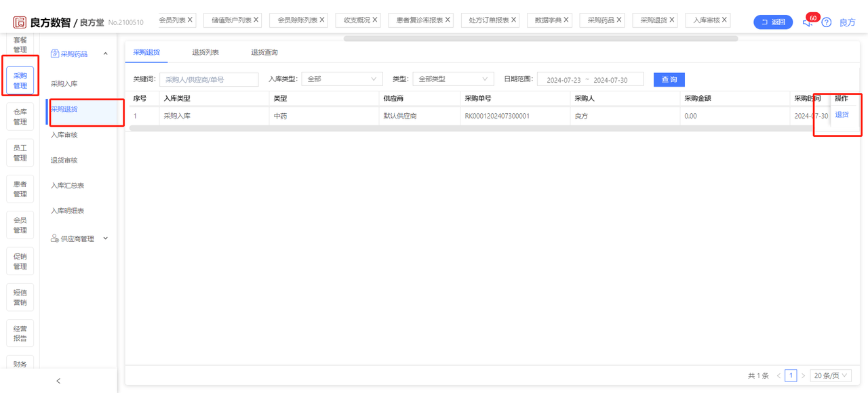Open 采购管理 in the left sidebar
Viewport: 868px width, 393px height.
click(x=20, y=80)
